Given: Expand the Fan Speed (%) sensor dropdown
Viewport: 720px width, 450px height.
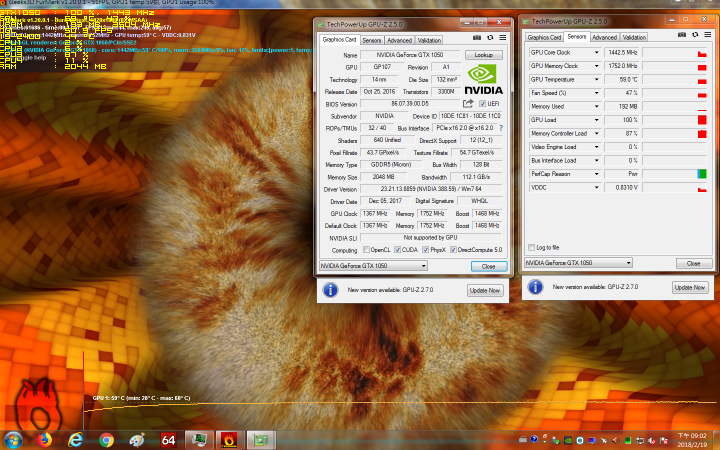Looking at the screenshot, I should [596, 93].
